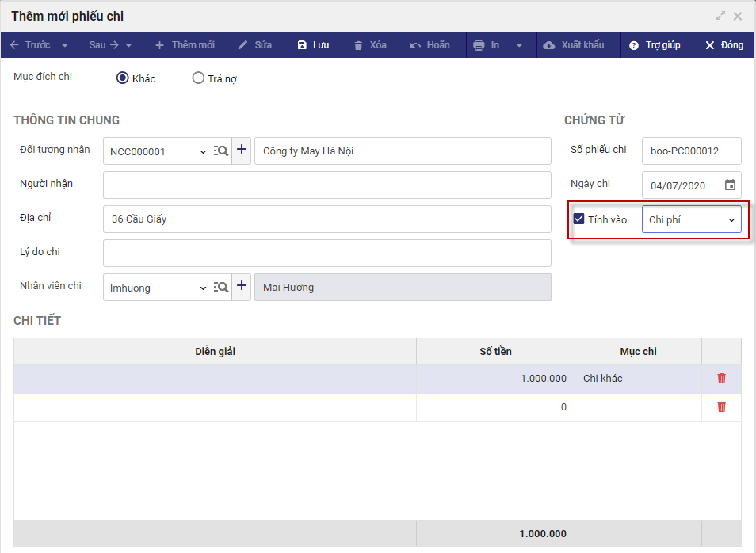The height and width of the screenshot is (553, 756).
Task: Click the In printer icon
Action: 479,45
